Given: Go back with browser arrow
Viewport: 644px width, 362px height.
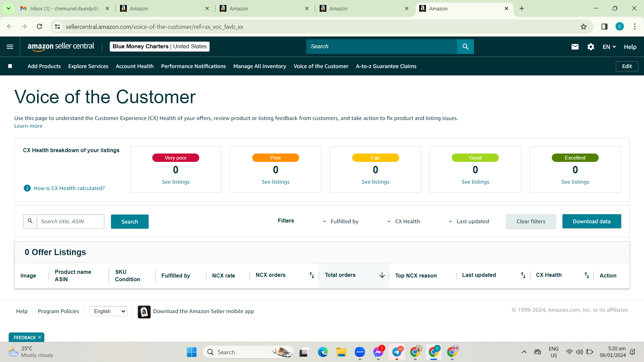Looking at the screenshot, I should tap(9, 26).
